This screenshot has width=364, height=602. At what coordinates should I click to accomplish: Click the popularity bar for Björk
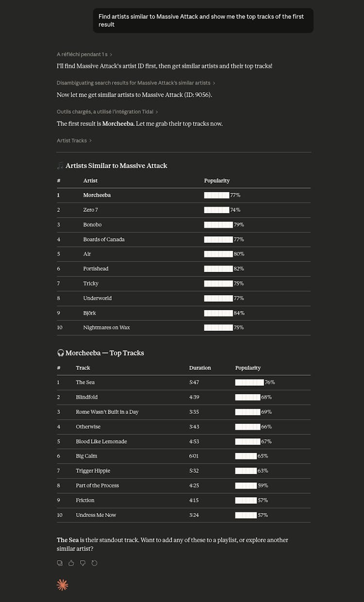pos(218,313)
